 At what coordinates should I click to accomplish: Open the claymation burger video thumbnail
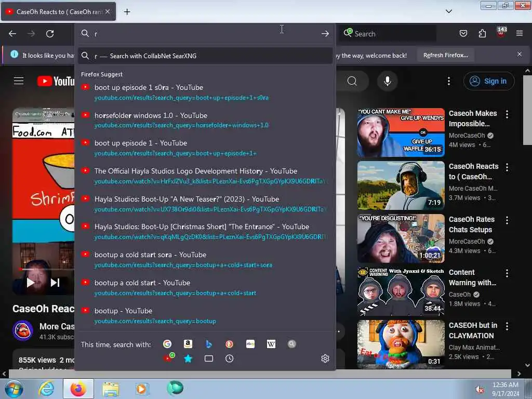(x=401, y=344)
